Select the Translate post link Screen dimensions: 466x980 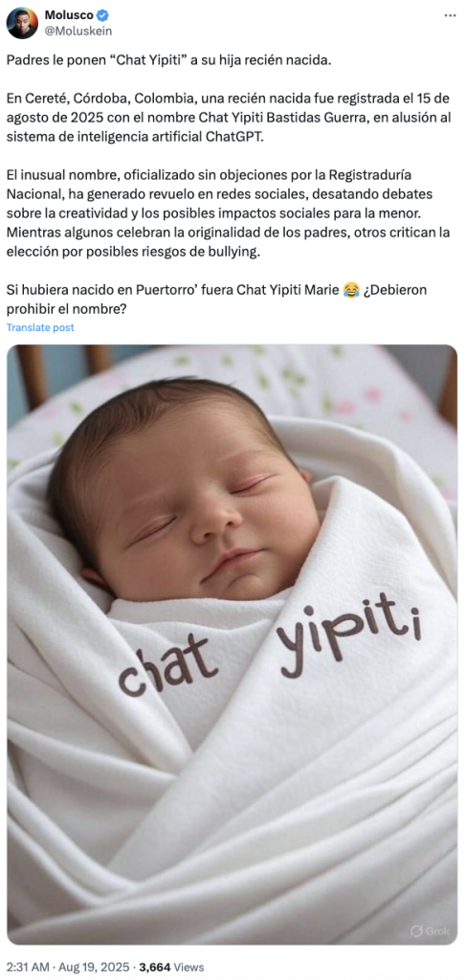tap(40, 327)
